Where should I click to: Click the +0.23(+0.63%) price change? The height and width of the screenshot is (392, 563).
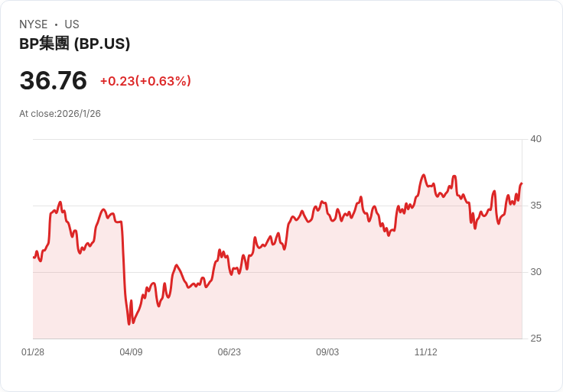[145, 81]
